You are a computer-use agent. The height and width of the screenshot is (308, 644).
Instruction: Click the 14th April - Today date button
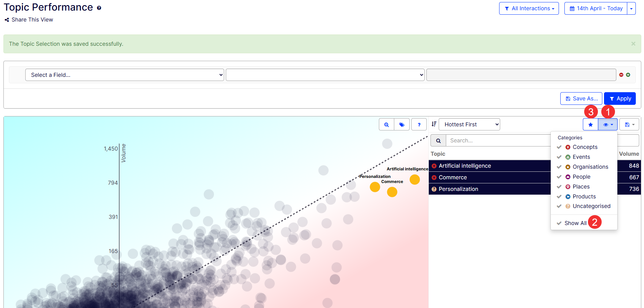(x=596, y=9)
